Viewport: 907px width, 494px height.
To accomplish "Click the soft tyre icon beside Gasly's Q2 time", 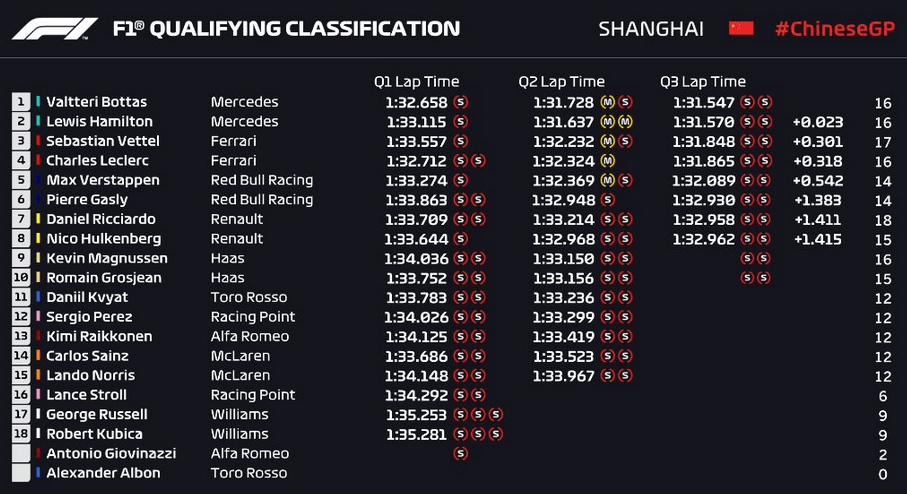I will click(607, 200).
